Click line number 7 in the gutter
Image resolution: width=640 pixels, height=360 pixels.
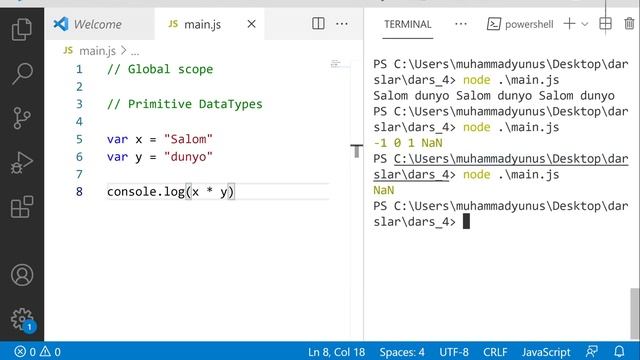[x=79, y=174]
